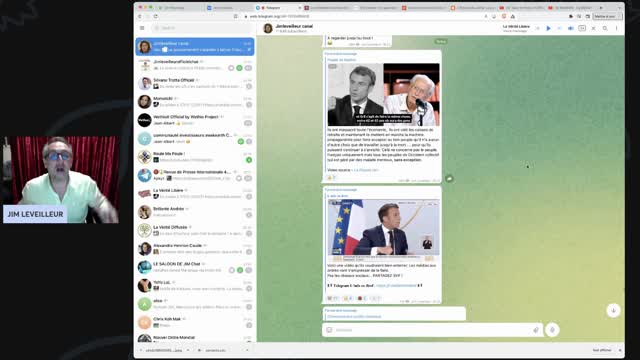Click Wethio Project black avatar
The image size is (640, 360).
pyautogui.click(x=144, y=120)
